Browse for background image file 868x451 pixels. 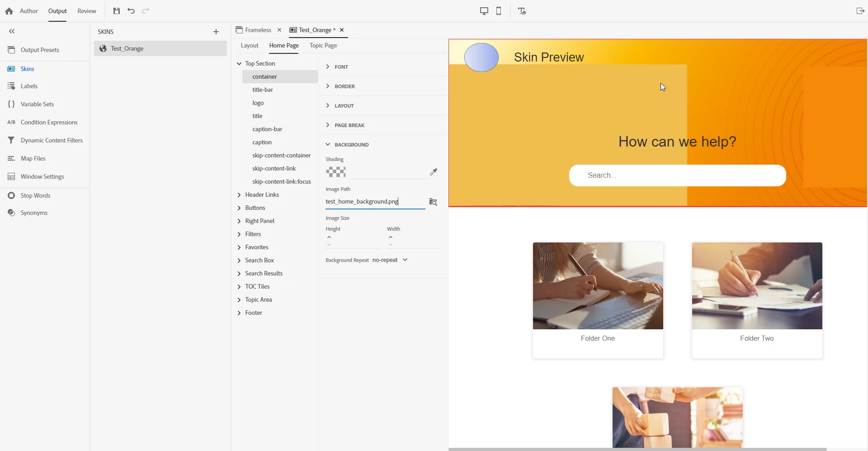433,202
